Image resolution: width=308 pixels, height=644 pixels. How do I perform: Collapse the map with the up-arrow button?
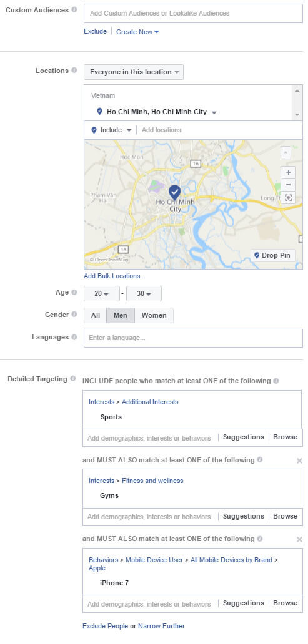click(x=286, y=153)
